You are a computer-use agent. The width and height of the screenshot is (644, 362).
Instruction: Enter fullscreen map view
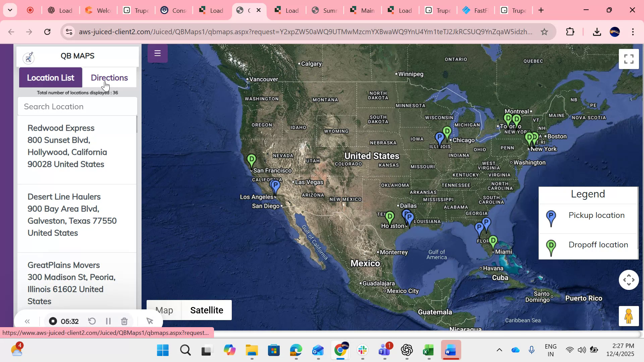point(629,59)
